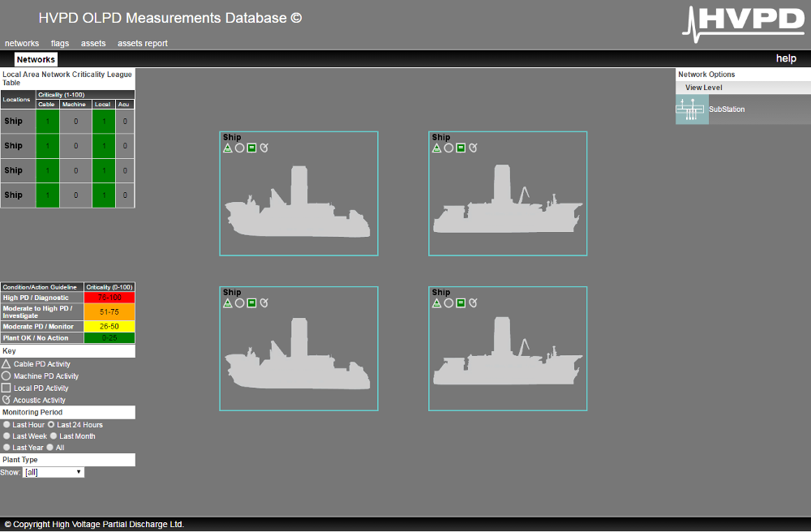The width and height of the screenshot is (811, 532).
Task: Click the last Ship row in league table
Action: pos(68,195)
